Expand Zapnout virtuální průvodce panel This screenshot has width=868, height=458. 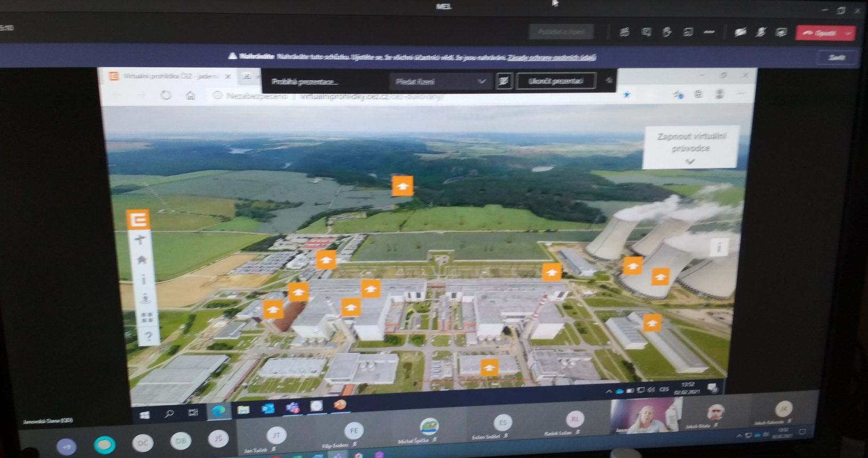click(690, 148)
